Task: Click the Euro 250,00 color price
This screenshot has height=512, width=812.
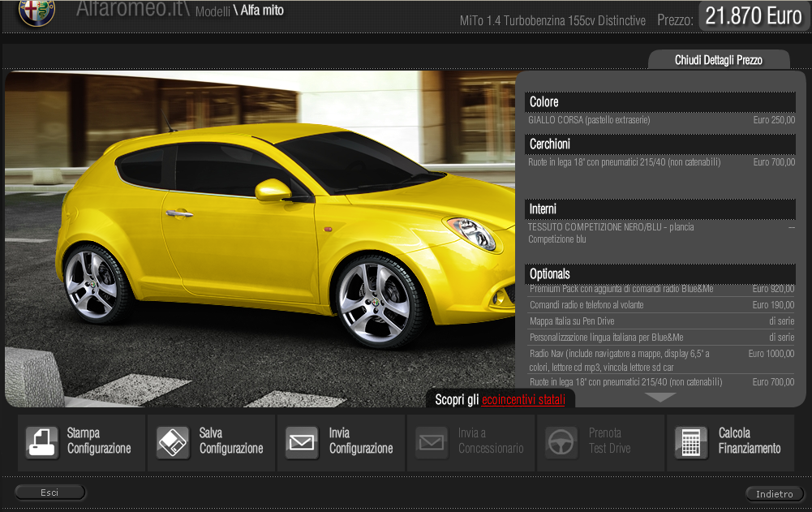Action: click(774, 120)
